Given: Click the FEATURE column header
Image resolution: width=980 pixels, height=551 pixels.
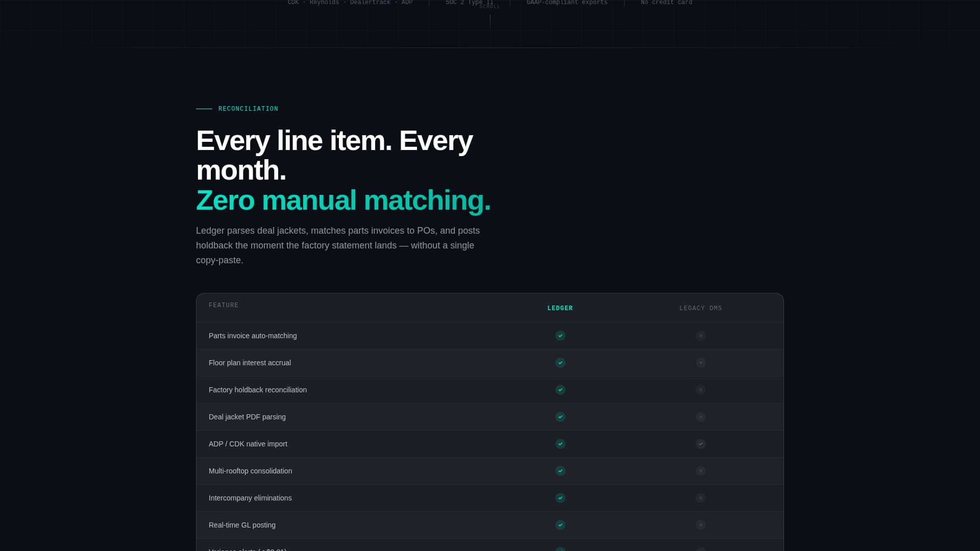Looking at the screenshot, I should [224, 305].
